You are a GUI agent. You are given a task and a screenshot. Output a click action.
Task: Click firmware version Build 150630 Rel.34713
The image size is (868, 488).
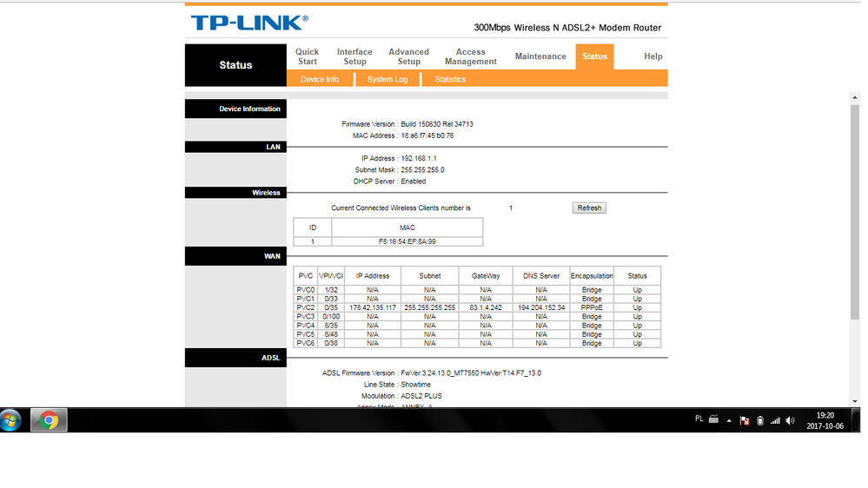(x=437, y=124)
